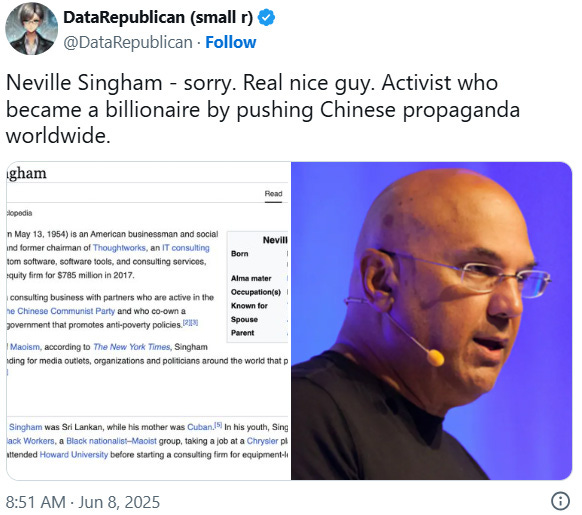This screenshot has width=582, height=515.
Task: Click The New York Times link
Action: [132, 347]
